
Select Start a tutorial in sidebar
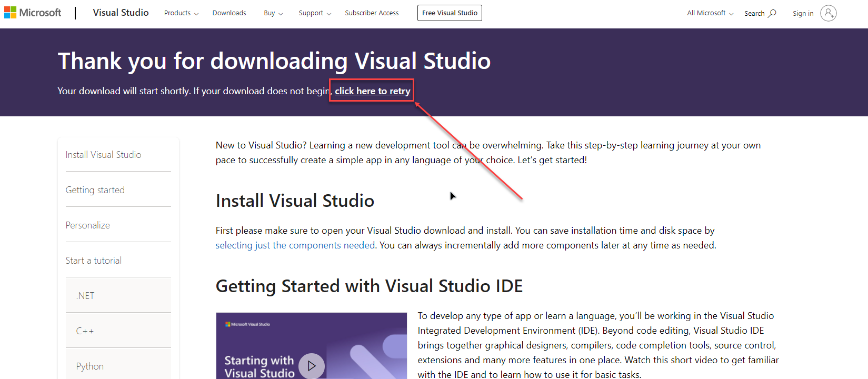(x=93, y=261)
